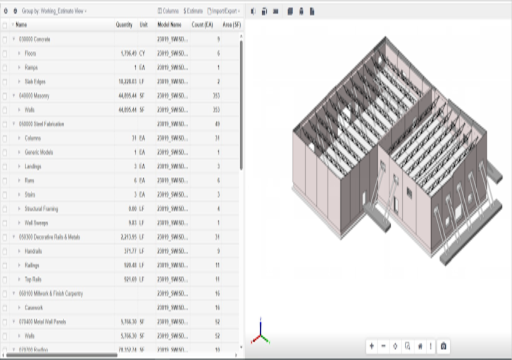Click the last top viewer toolbar document icon
512x360 pixels.
coord(312,11)
